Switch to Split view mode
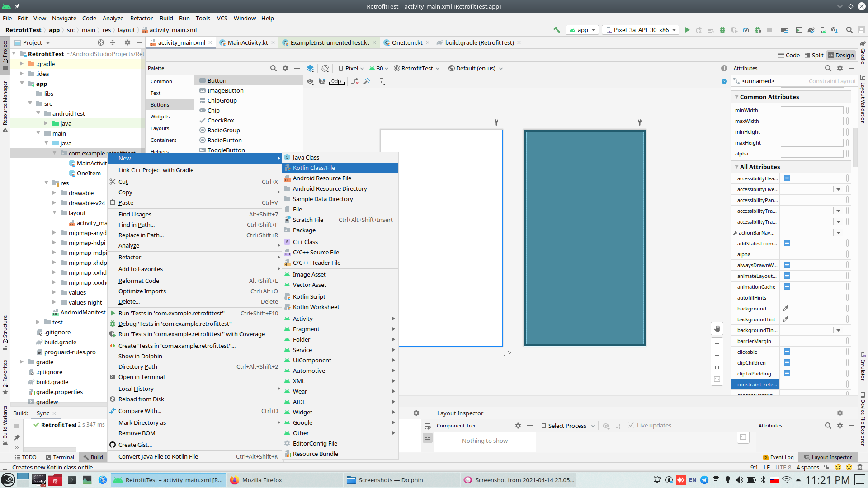Image resolution: width=868 pixels, height=488 pixels. pos(814,55)
